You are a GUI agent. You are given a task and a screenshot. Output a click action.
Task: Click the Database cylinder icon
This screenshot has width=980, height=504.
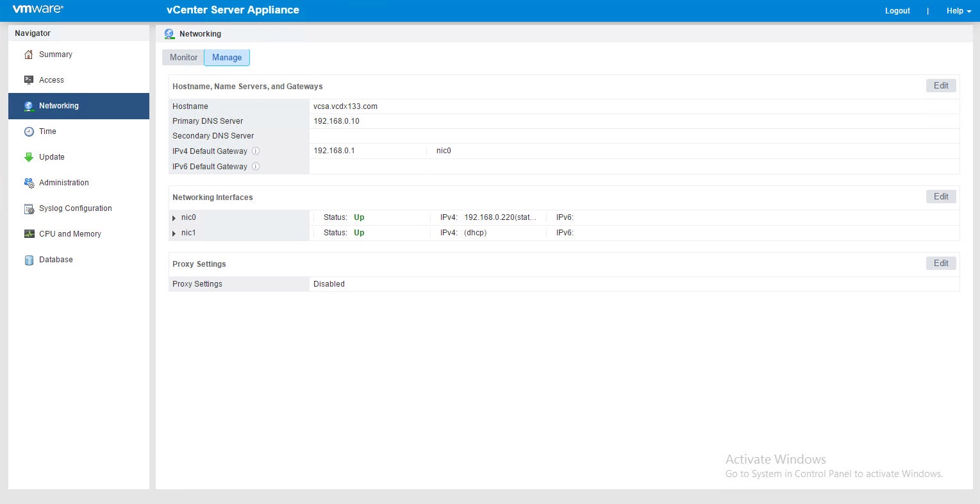click(x=29, y=260)
